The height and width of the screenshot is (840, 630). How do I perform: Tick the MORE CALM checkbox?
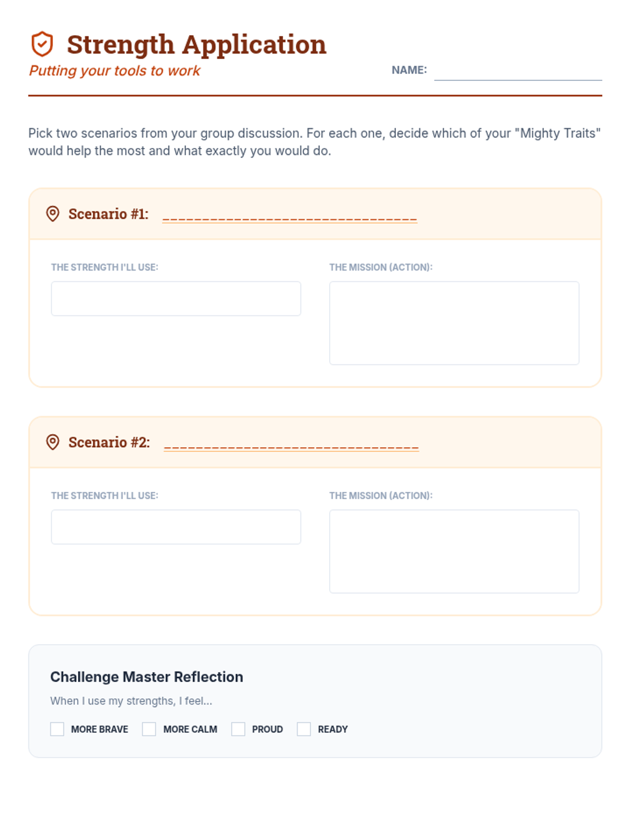pos(149,729)
